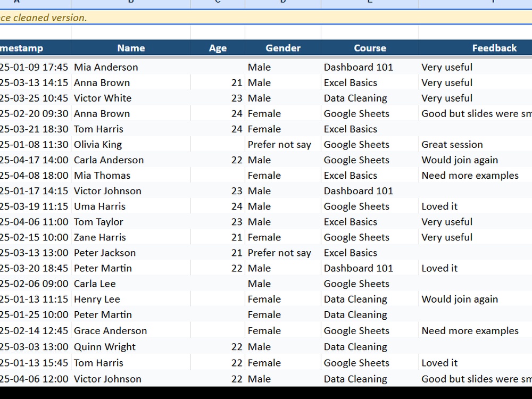Select the name cell 'Carla Anderson'

click(131, 160)
